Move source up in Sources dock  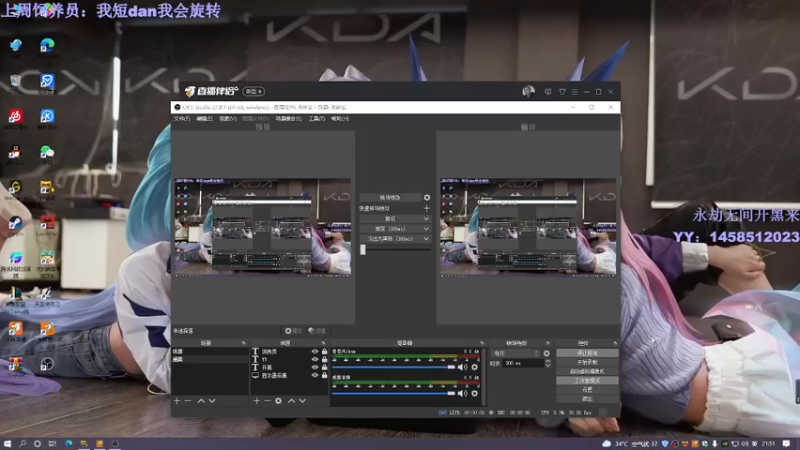(x=291, y=401)
